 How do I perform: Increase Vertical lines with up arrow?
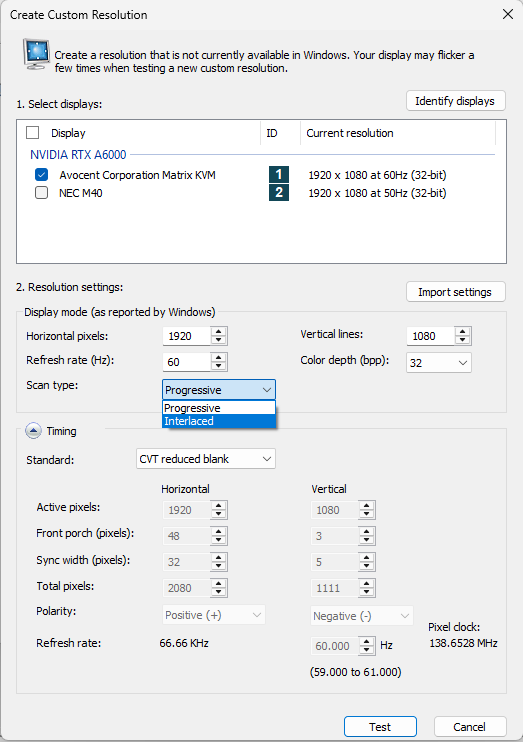462,331
